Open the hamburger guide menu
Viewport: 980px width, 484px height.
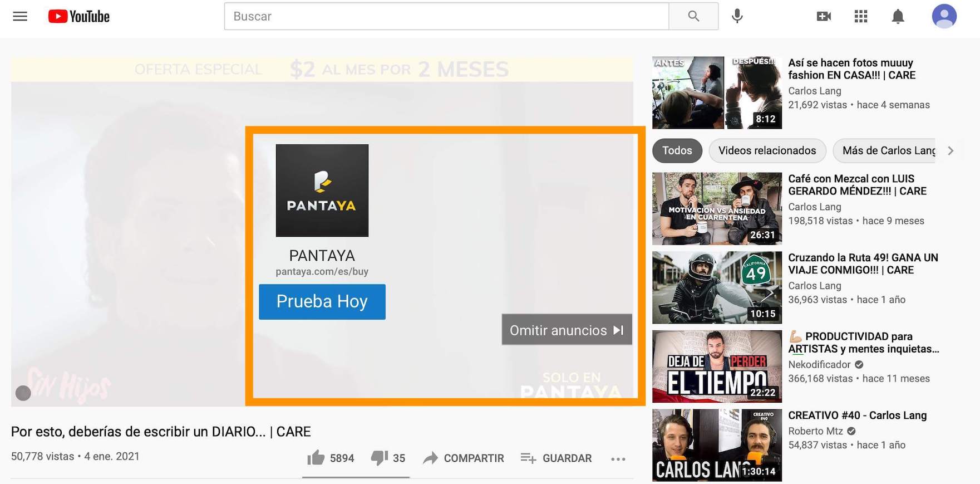tap(20, 16)
